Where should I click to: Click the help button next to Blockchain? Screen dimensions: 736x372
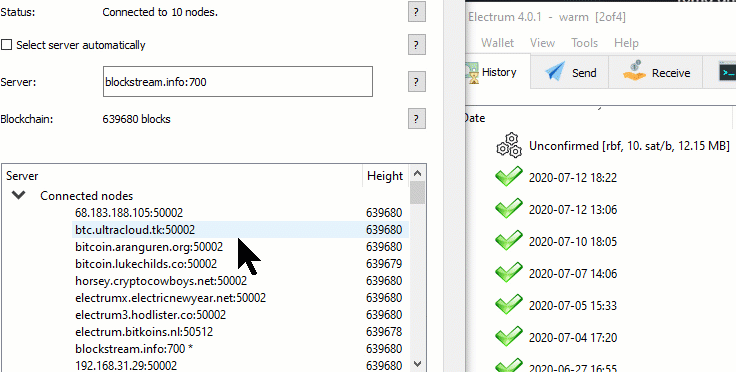click(x=416, y=119)
